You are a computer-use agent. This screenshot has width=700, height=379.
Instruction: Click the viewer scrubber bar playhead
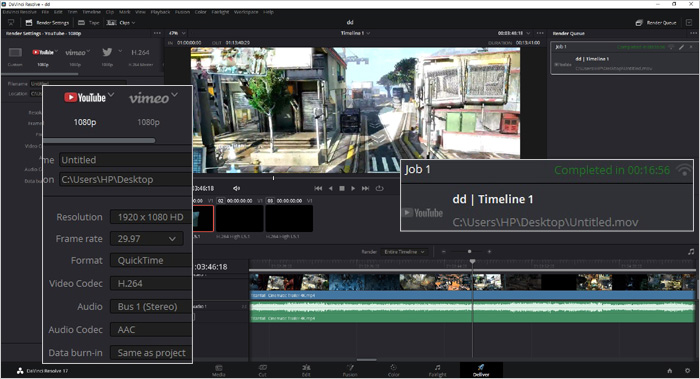pos(274,178)
